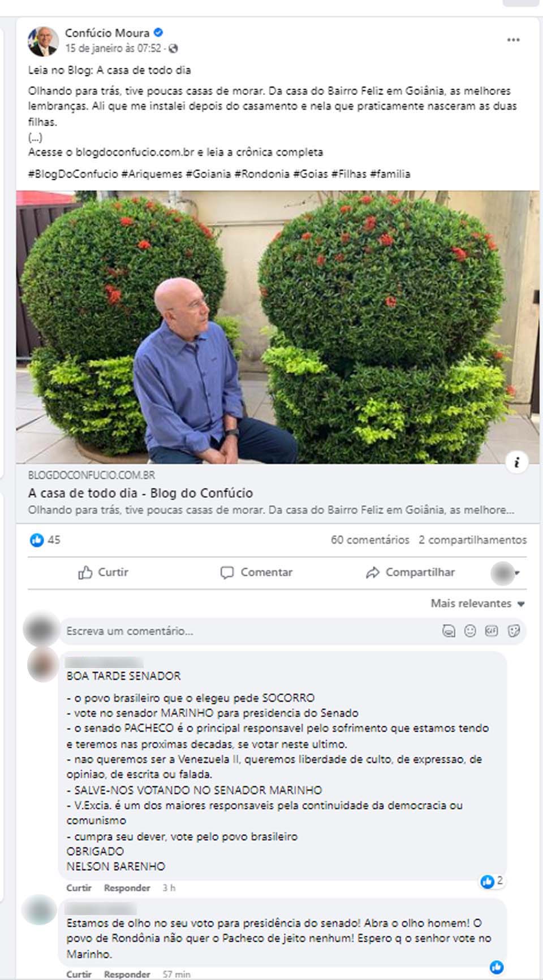Click the Compartilhar action button
The image size is (543, 980).
click(x=410, y=573)
